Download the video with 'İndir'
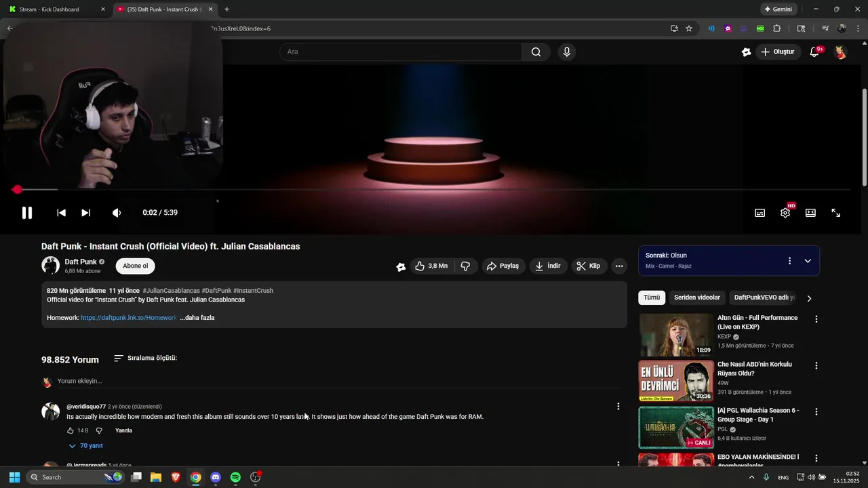 [549, 266]
